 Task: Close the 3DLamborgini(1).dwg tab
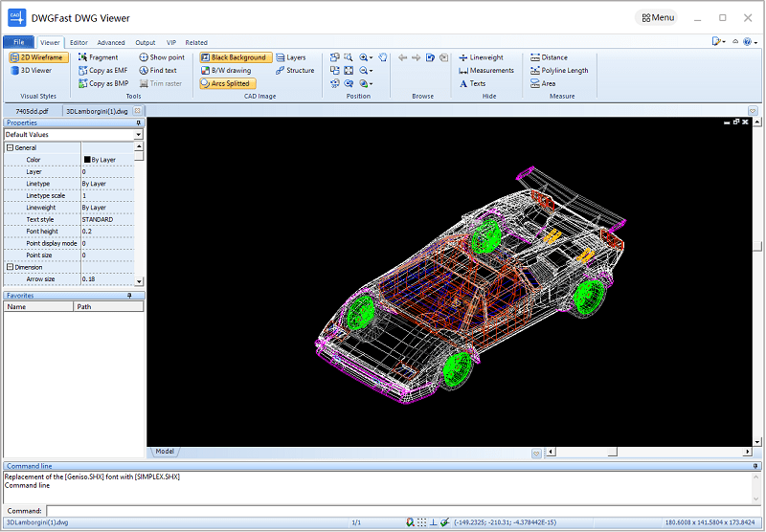(x=137, y=111)
